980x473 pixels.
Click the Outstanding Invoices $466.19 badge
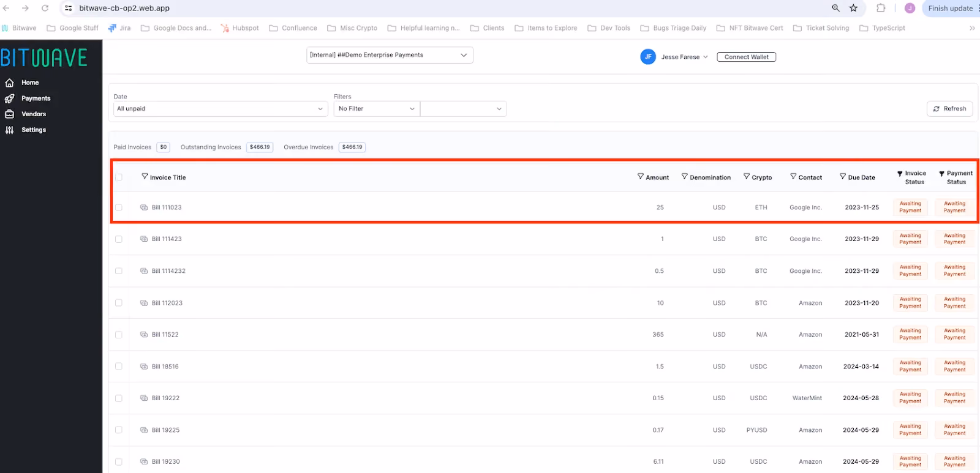point(260,147)
